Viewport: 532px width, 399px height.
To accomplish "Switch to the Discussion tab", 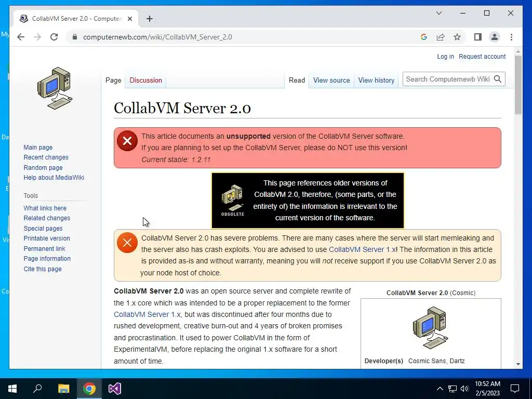I will 145,80.
